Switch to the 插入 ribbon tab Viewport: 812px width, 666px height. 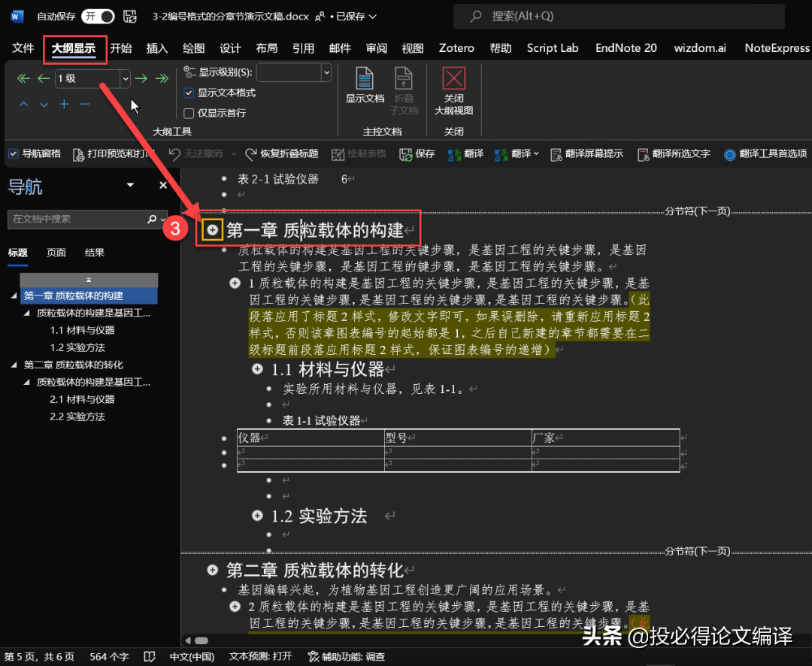click(x=157, y=48)
